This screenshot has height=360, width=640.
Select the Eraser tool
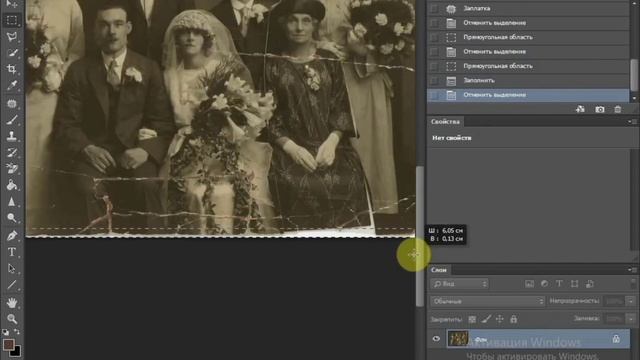[12, 168]
